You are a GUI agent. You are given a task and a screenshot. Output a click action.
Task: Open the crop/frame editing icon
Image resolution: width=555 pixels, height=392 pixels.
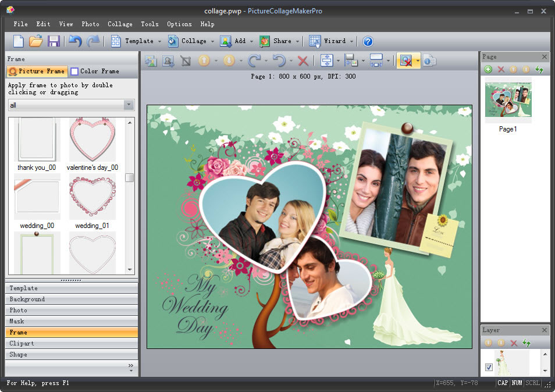coord(186,60)
